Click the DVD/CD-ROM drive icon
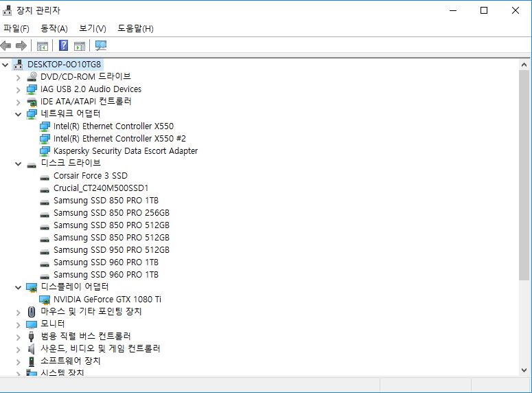Viewport: 532px width, 393px height. pyautogui.click(x=32, y=77)
